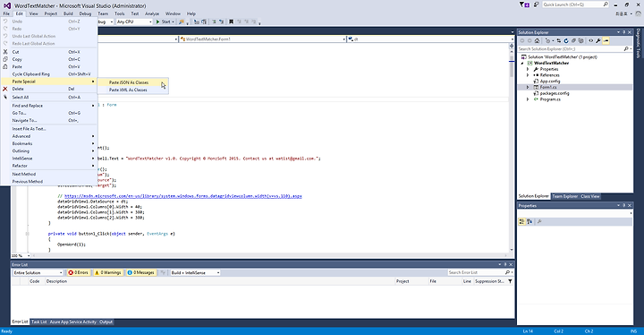Switch to the Output tab
Image resolution: width=644 pixels, height=335 pixels.
[x=106, y=322]
